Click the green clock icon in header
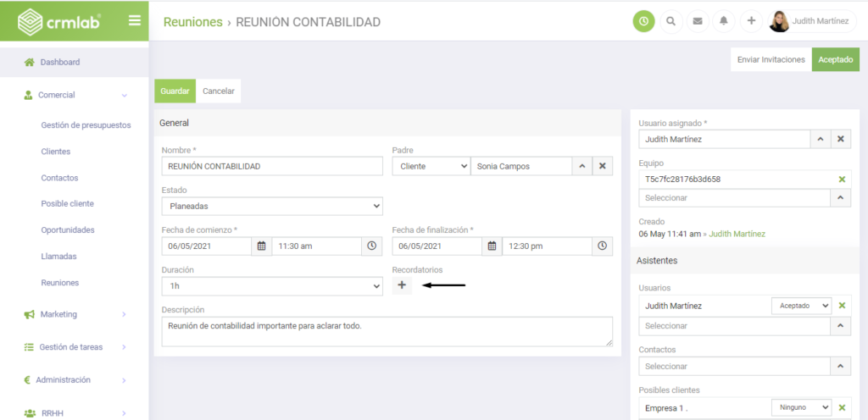The height and width of the screenshot is (420, 868). 644,21
